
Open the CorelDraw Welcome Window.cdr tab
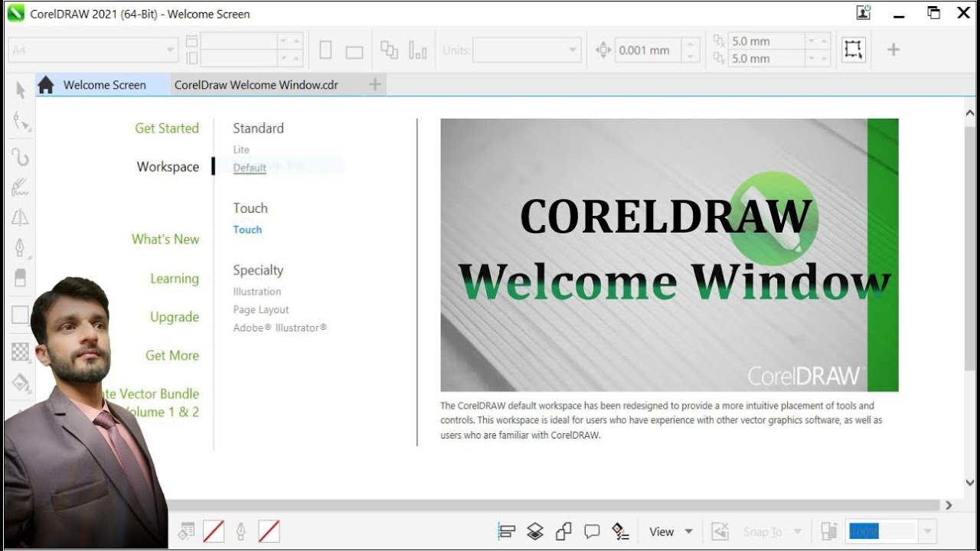256,85
